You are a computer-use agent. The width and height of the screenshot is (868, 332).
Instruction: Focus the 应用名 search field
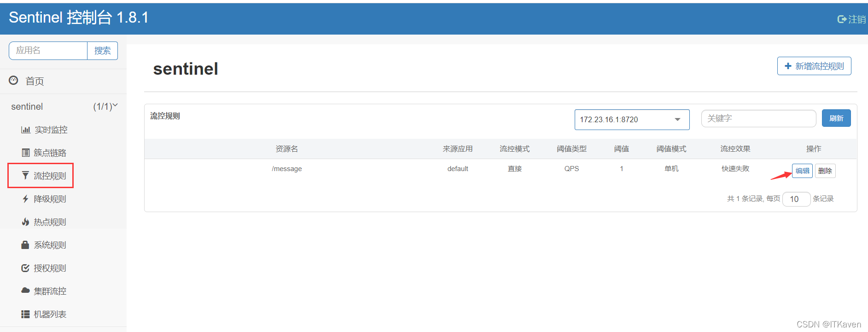coord(48,51)
